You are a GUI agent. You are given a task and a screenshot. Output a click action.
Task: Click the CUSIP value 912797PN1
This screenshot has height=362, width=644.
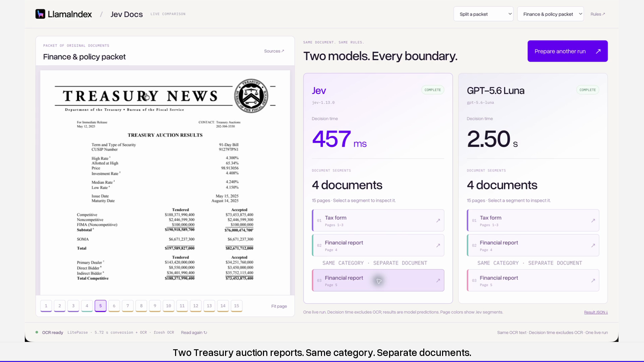coord(229,149)
